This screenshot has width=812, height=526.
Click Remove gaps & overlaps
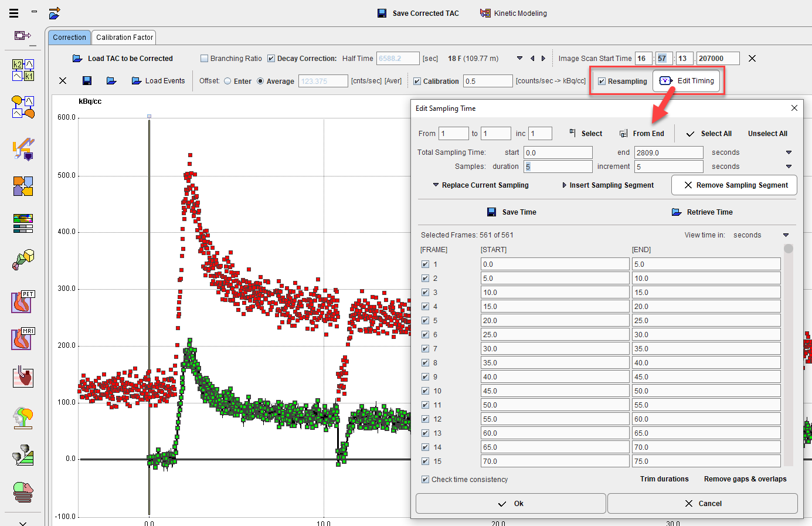745,479
